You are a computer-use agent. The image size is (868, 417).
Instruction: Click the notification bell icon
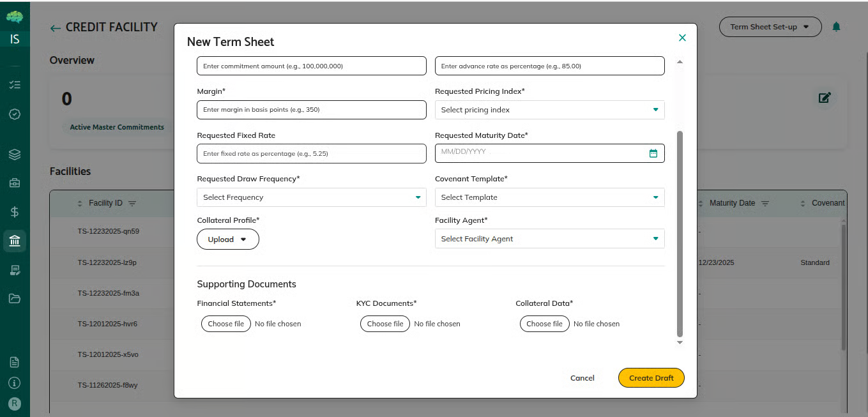coord(836,27)
